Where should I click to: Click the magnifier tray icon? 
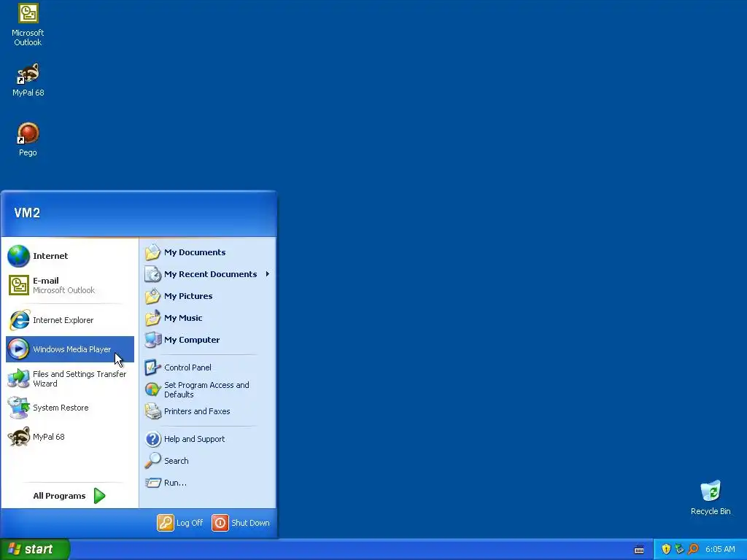[693, 549]
